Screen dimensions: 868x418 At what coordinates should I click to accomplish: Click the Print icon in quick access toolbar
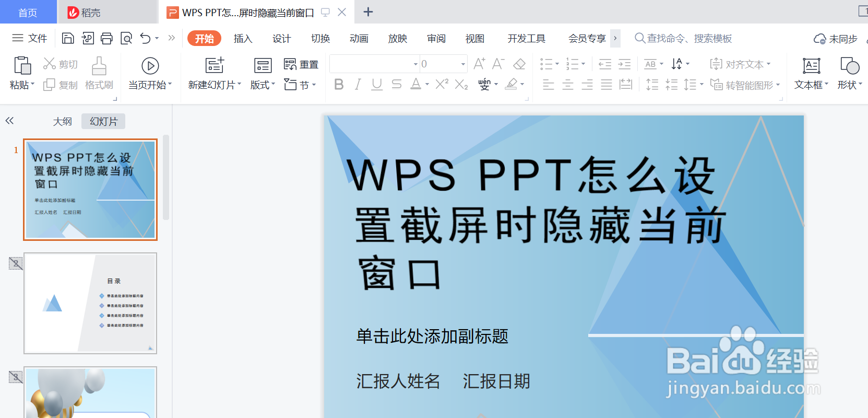(106, 38)
